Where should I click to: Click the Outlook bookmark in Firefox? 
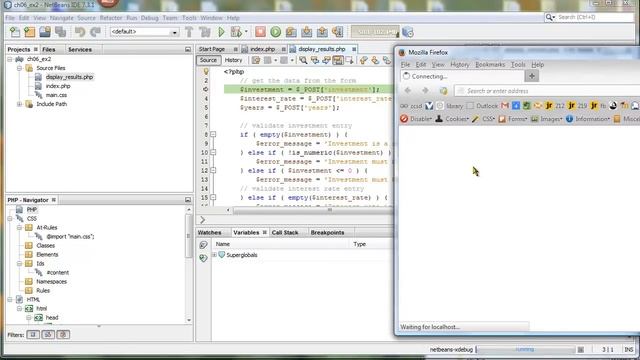(x=482, y=106)
